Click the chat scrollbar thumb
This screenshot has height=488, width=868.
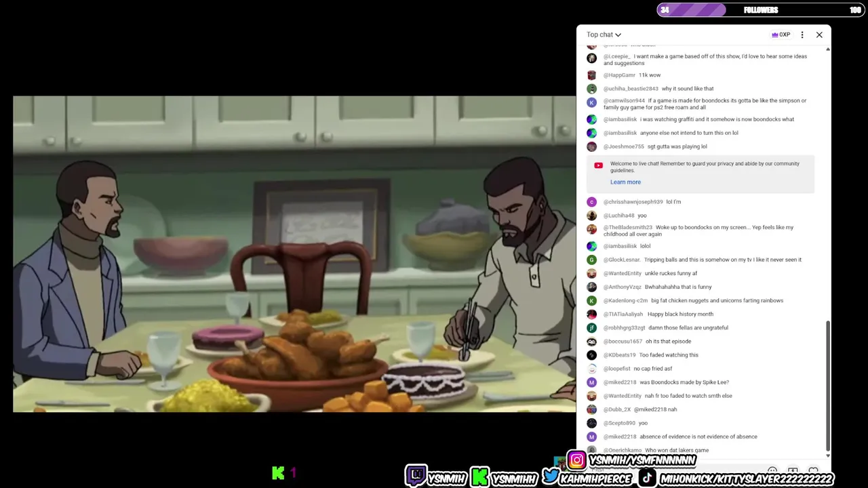pos(828,386)
